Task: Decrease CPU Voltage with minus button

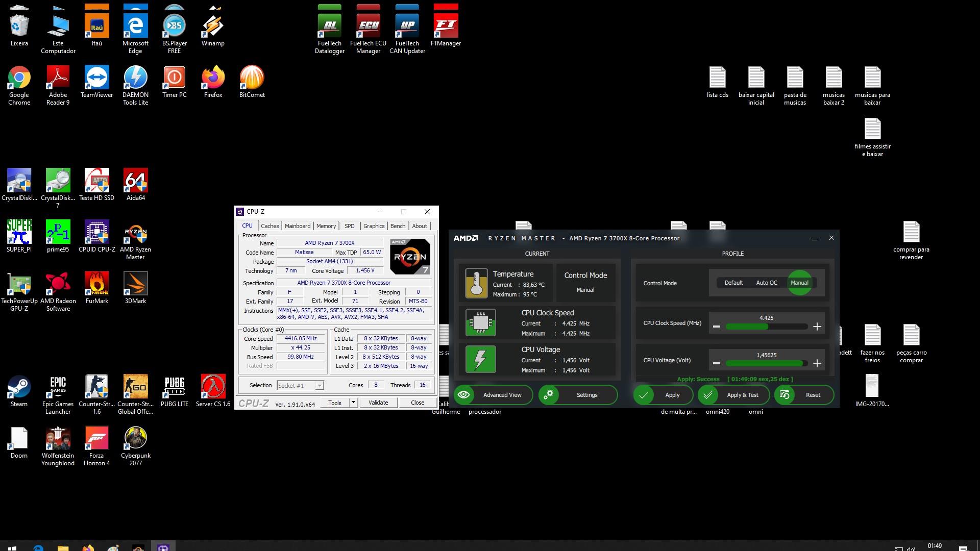Action: [x=717, y=363]
